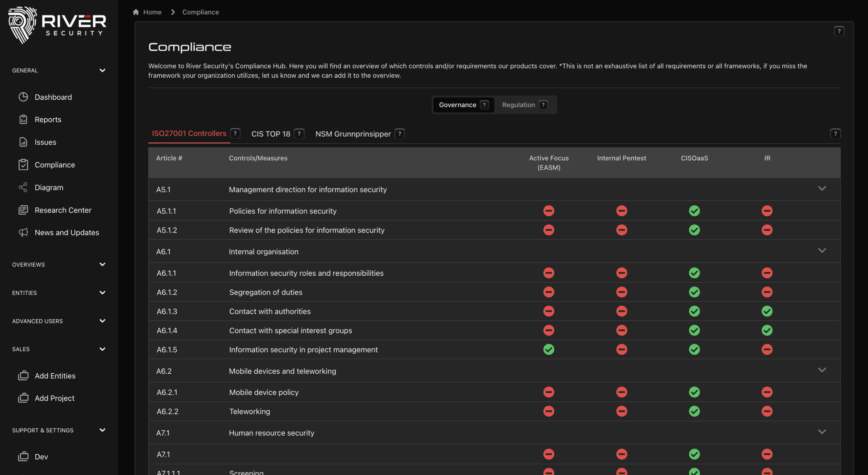Click the home icon in breadcrumb
The width and height of the screenshot is (868, 475).
136,12
